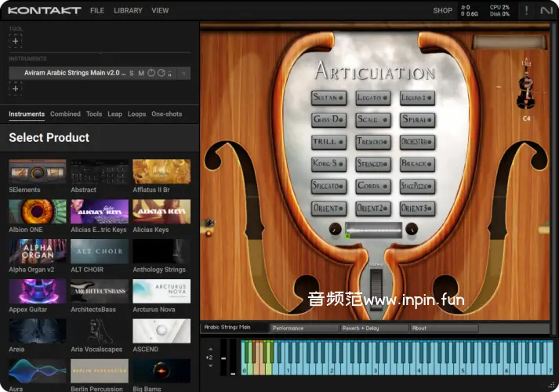Screen dimensions: 559x392
Task: Click the left knob below articulation buttons
Action: tap(336, 230)
